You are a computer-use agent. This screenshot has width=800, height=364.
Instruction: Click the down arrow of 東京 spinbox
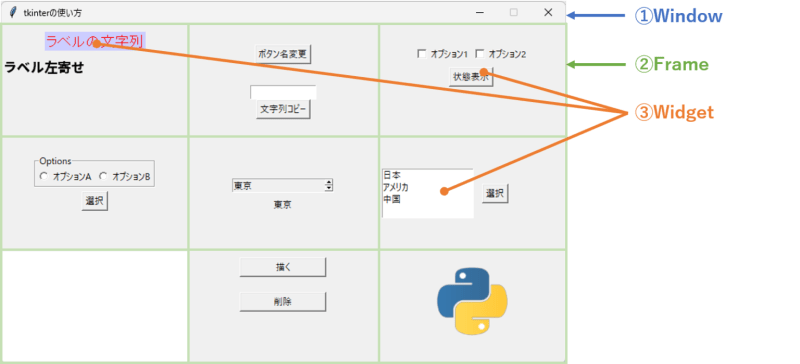coord(329,188)
